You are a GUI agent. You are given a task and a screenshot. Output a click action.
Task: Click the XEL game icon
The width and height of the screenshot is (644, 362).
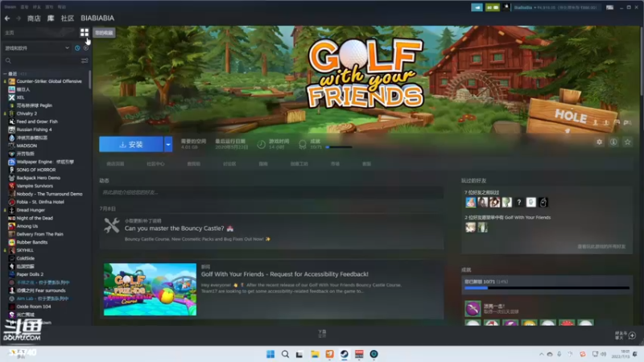(x=12, y=97)
